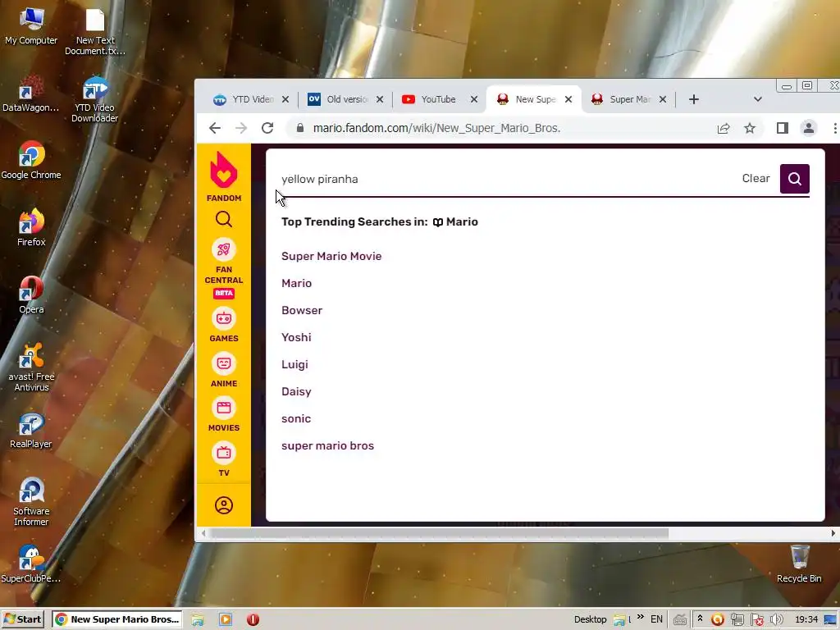Click the EN language indicator
Image resolution: width=840 pixels, height=630 pixels.
[x=656, y=619]
